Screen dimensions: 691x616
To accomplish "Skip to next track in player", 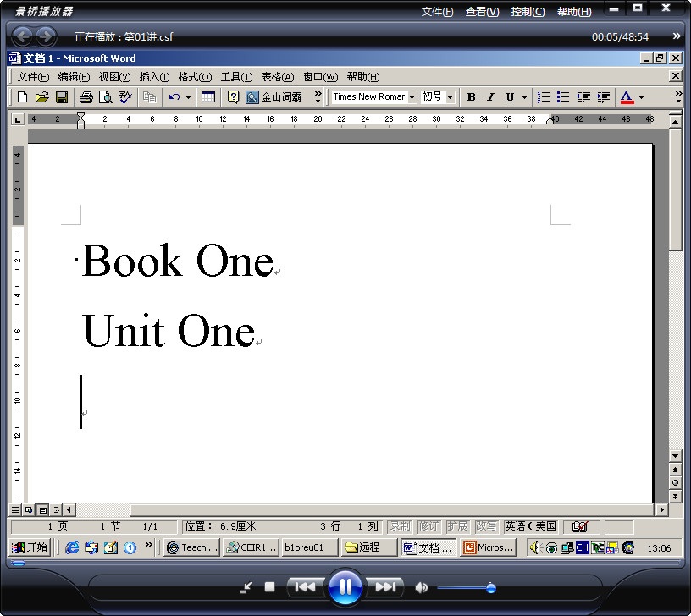I will point(384,587).
